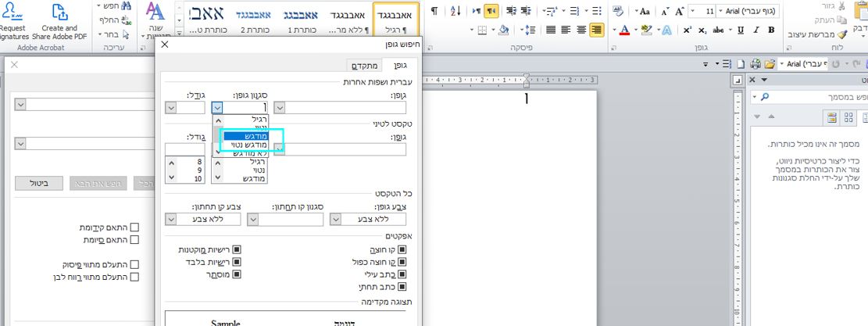This screenshot has height=326, width=868.
Task: Toggle the קו חוצה (strikethrough) checkbox
Action: click(402, 249)
